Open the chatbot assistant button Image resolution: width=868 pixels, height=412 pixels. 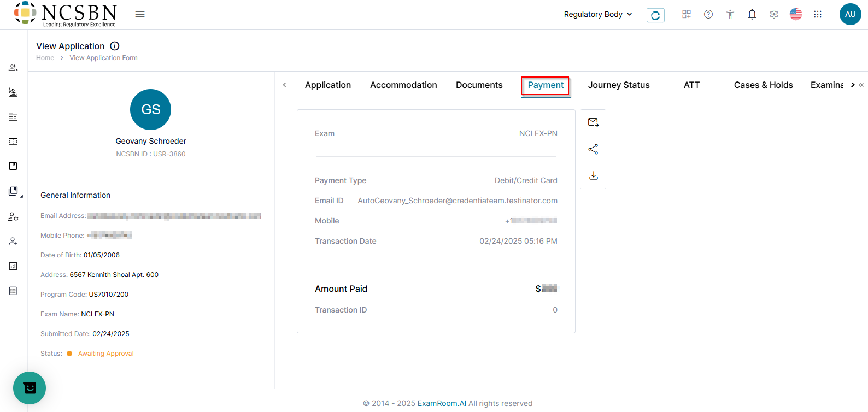tap(30, 388)
